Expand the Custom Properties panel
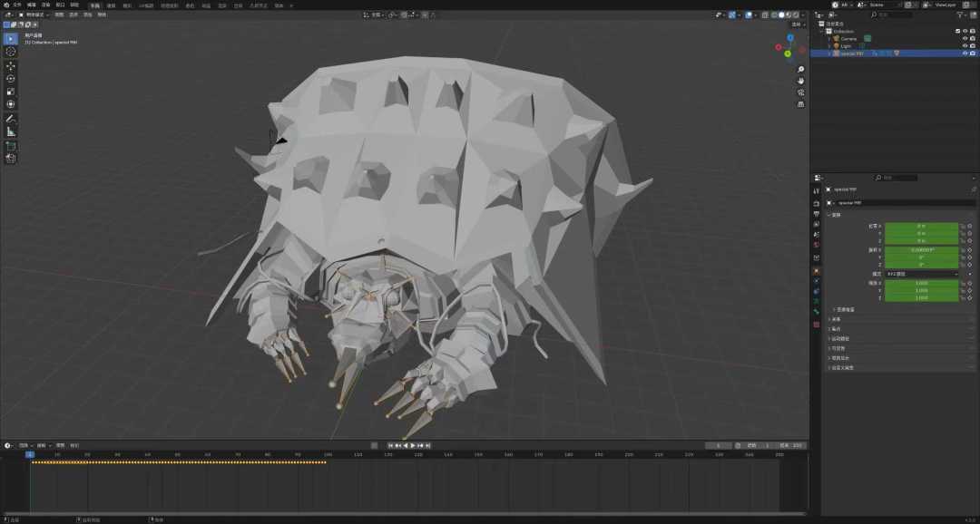This screenshot has height=524, width=980. click(841, 368)
